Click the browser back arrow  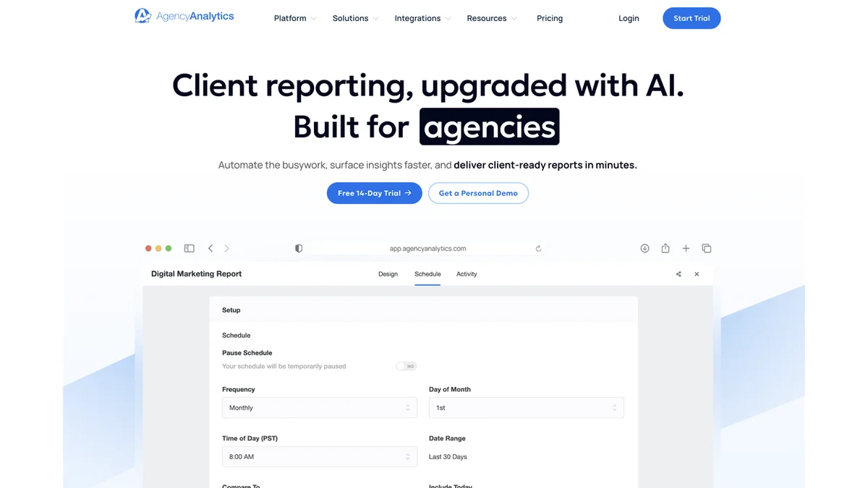point(210,248)
